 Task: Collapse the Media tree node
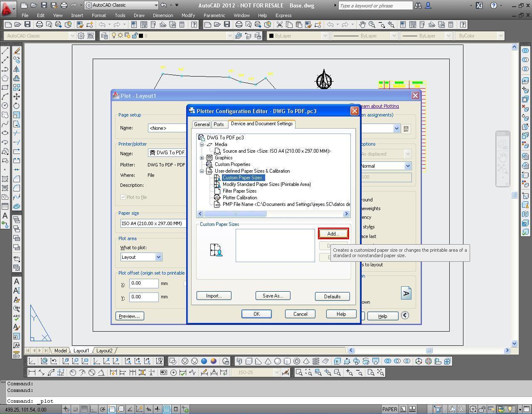(202, 144)
